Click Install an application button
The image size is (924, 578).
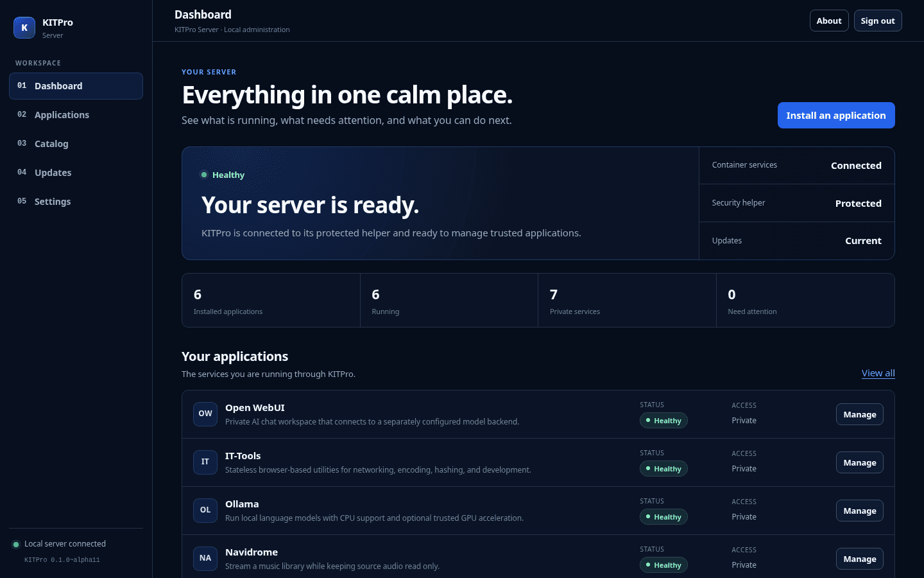tap(836, 116)
